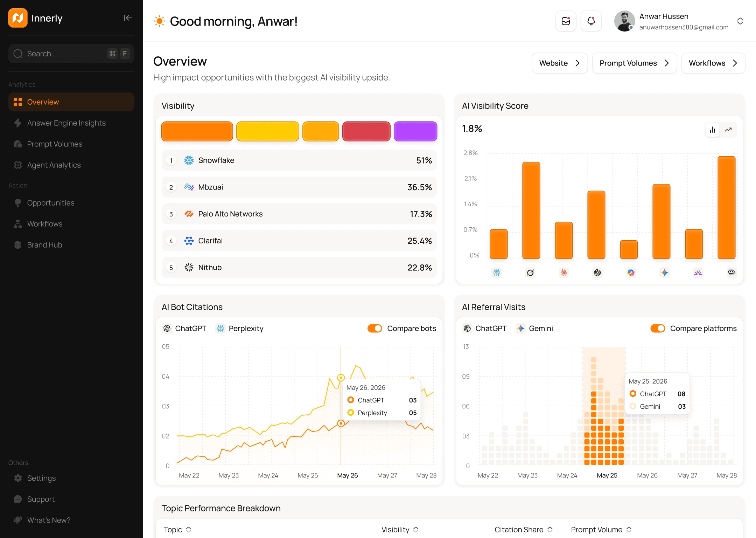The width and height of the screenshot is (756, 538).
Task: Open the inbox messages icon
Action: [566, 21]
